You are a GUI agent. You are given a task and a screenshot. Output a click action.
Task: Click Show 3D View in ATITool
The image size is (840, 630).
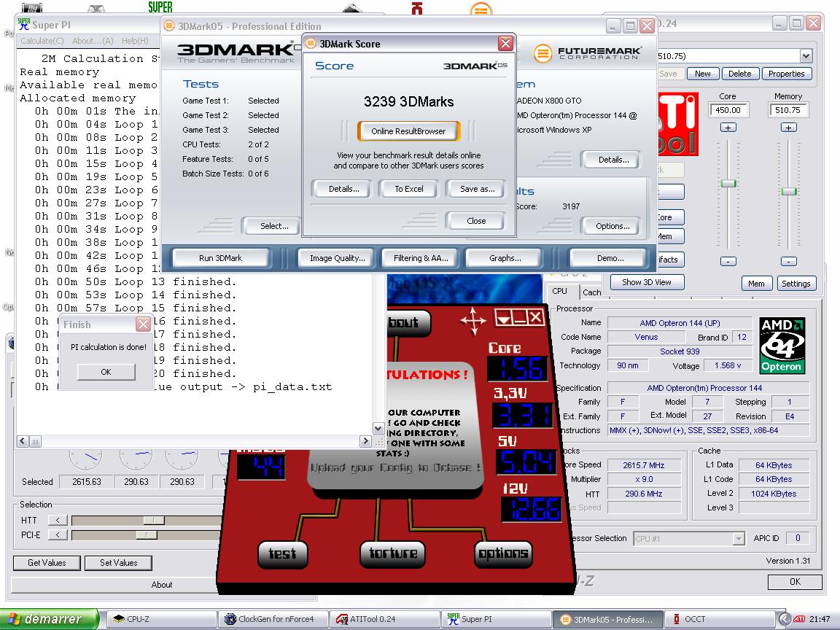[x=647, y=282]
